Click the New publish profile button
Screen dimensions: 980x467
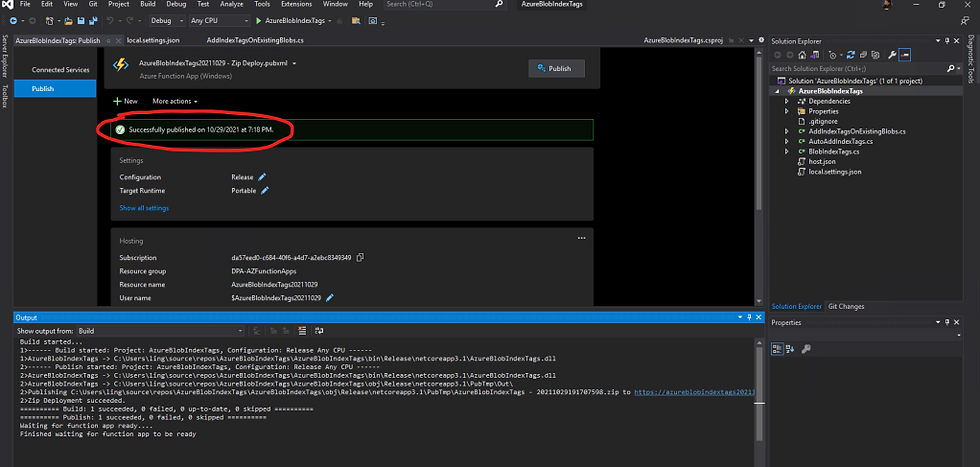[x=126, y=101]
